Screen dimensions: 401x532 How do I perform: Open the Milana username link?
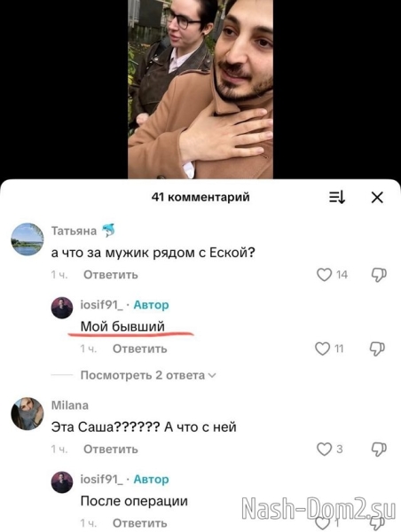(x=70, y=405)
